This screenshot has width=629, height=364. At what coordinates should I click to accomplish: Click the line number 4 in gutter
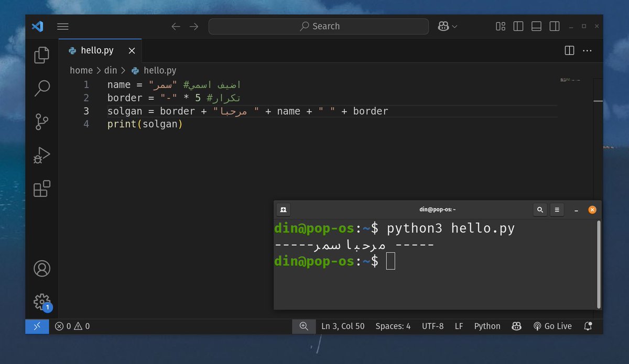point(86,124)
